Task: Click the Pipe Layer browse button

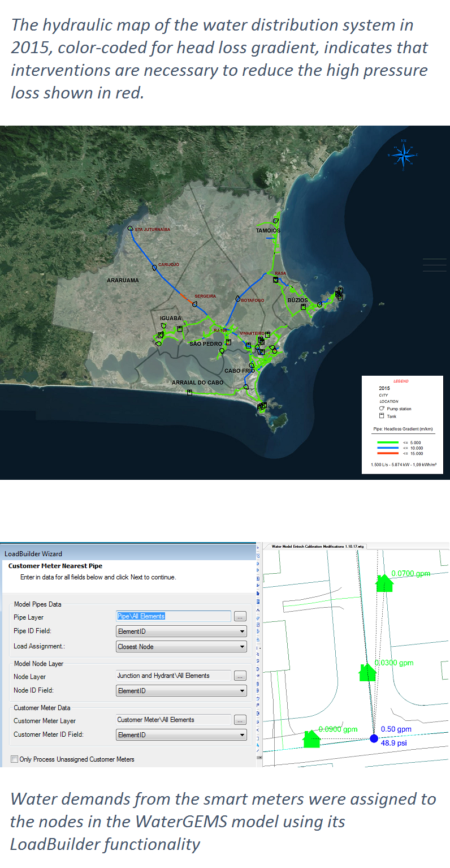Action: click(240, 616)
